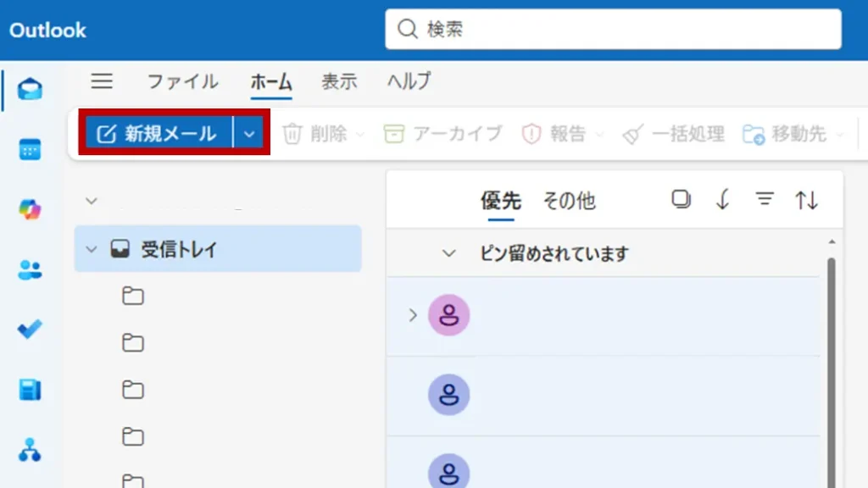Open the org chart app in sidebar
This screenshot has height=488, width=868.
[31, 450]
